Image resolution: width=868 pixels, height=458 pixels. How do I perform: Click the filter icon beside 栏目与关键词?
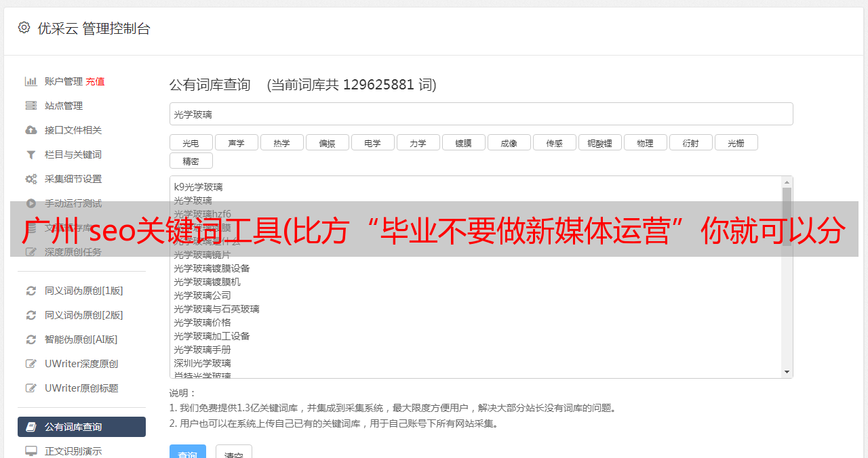31,154
